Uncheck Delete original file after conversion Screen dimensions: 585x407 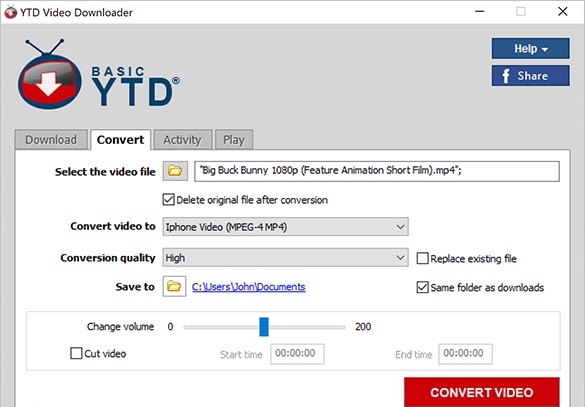coord(169,200)
